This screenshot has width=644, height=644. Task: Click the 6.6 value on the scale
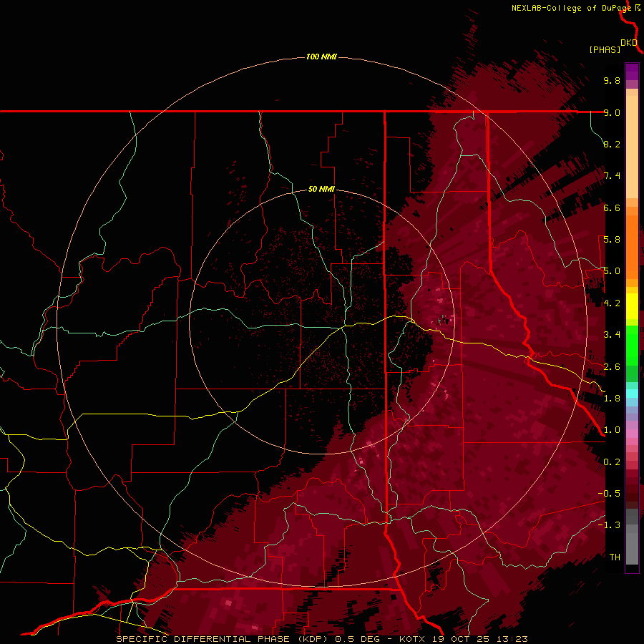(612, 208)
